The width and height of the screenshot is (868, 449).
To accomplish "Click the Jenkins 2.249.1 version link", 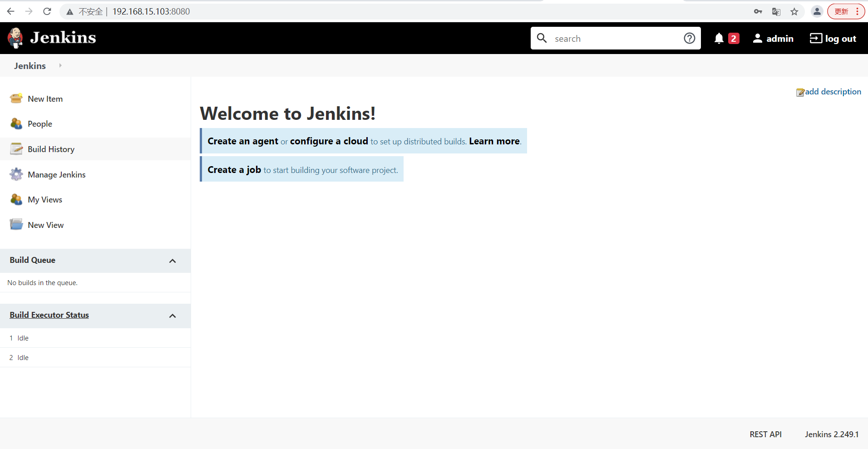I will coord(832,434).
